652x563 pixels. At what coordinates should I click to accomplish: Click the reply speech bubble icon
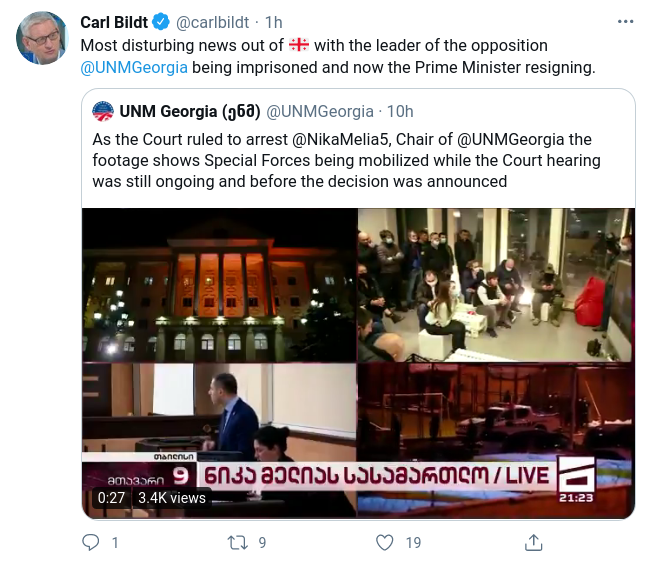coord(92,542)
